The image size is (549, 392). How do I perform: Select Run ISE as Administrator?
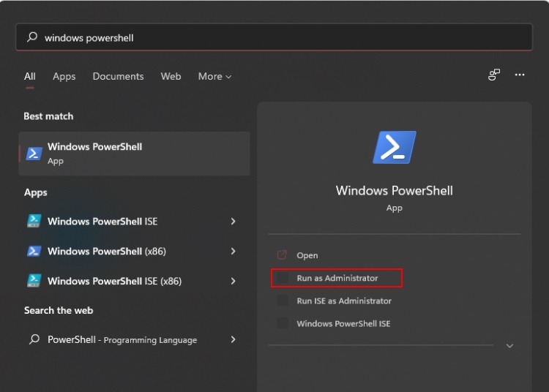(343, 301)
